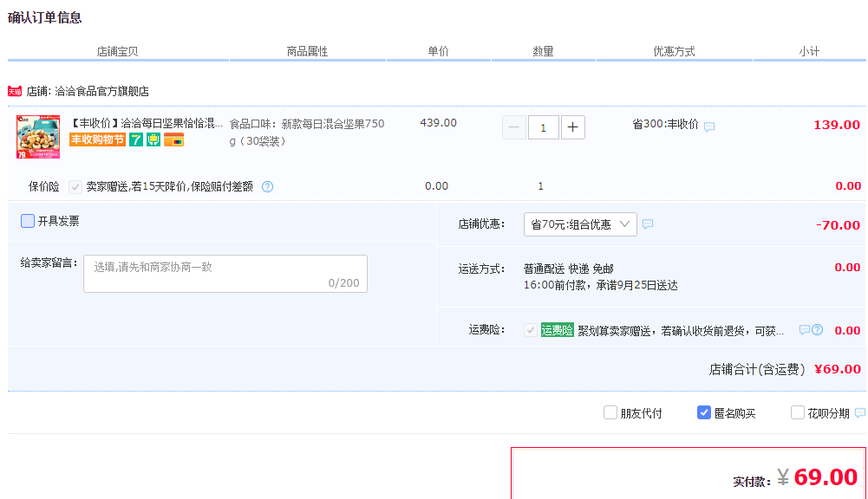
Task: Click the help question mark for 运费险
Action: 817,330
